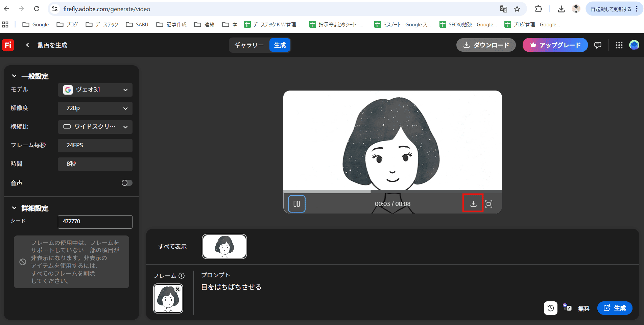Open the apps grid icon
Screen dimensions: 644x325
click(x=619, y=45)
